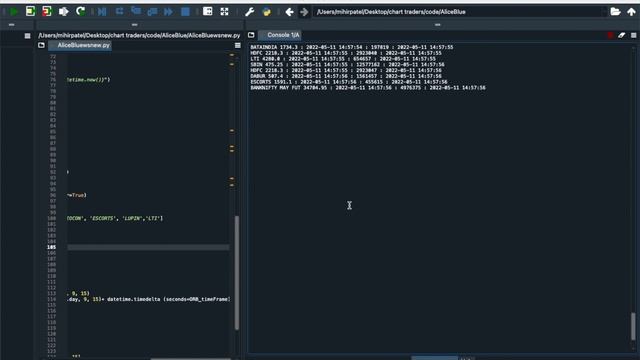The image size is (640, 360).
Task: Click the DABUR 507.4 console line
Action: click(346, 76)
